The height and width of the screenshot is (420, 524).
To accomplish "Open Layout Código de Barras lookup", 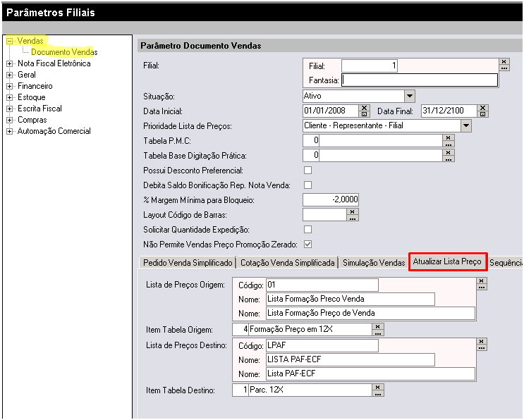I will pyautogui.click(x=352, y=218).
